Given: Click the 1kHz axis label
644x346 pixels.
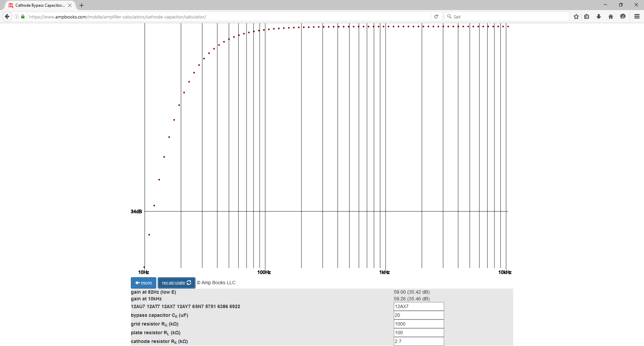Looking at the screenshot, I should point(384,272).
